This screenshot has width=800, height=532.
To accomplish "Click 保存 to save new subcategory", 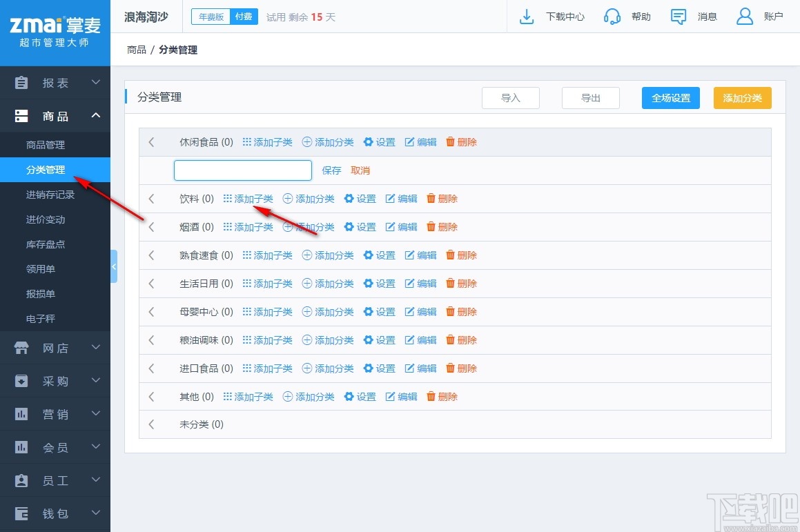I will tap(331, 170).
